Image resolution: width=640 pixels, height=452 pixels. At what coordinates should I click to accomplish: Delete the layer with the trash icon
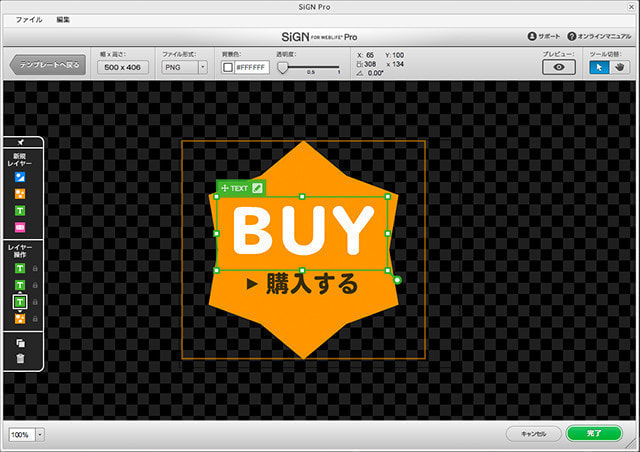20,358
